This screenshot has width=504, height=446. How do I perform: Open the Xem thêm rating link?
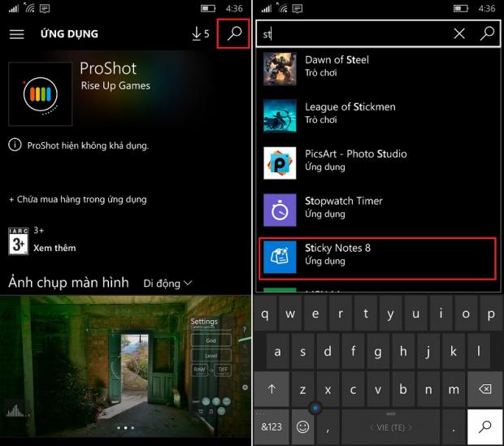tap(54, 248)
